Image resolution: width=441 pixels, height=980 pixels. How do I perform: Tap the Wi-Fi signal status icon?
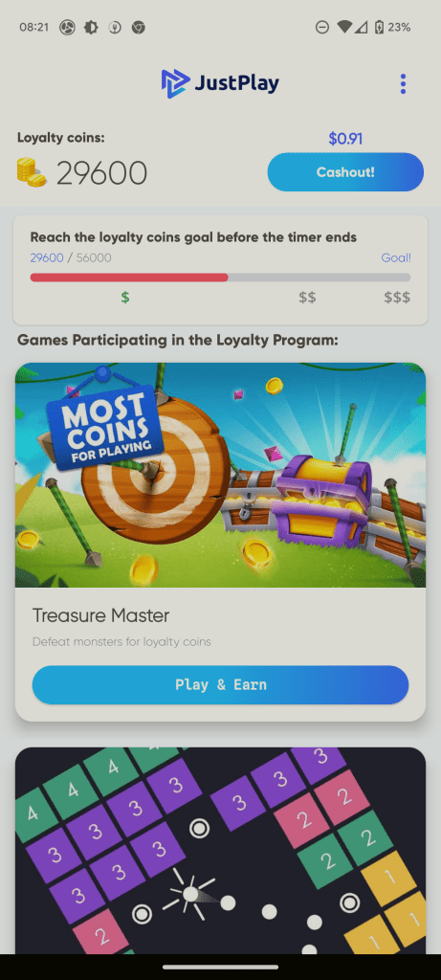[343, 27]
